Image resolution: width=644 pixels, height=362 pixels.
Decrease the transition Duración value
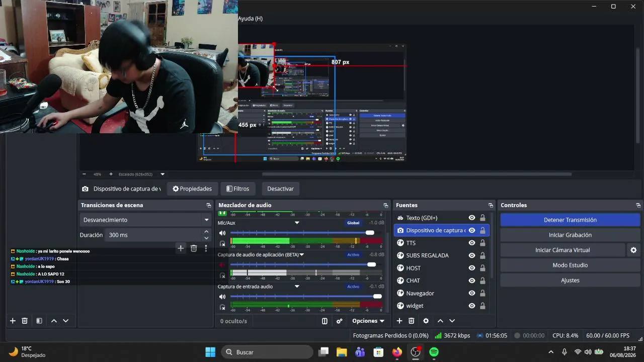pos(206,238)
